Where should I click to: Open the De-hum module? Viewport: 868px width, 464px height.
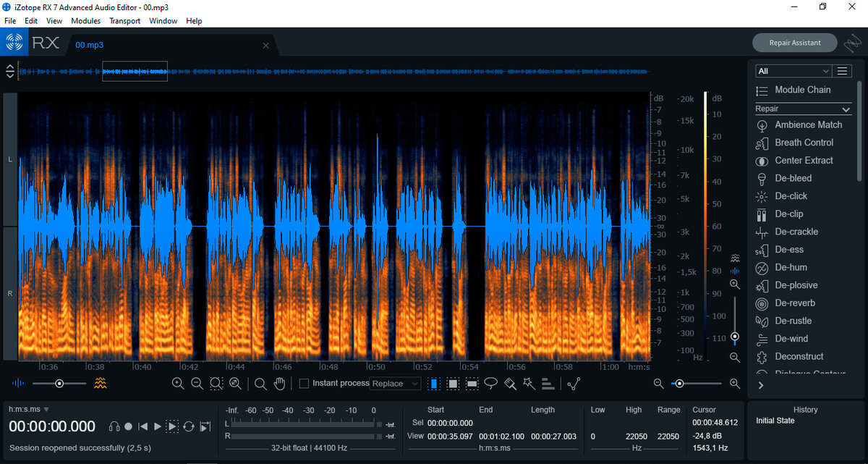(782, 267)
